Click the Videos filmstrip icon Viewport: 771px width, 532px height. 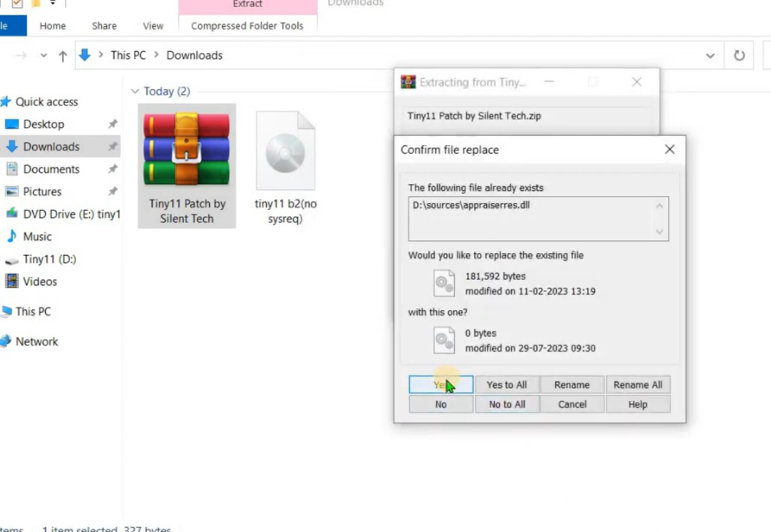pos(12,281)
